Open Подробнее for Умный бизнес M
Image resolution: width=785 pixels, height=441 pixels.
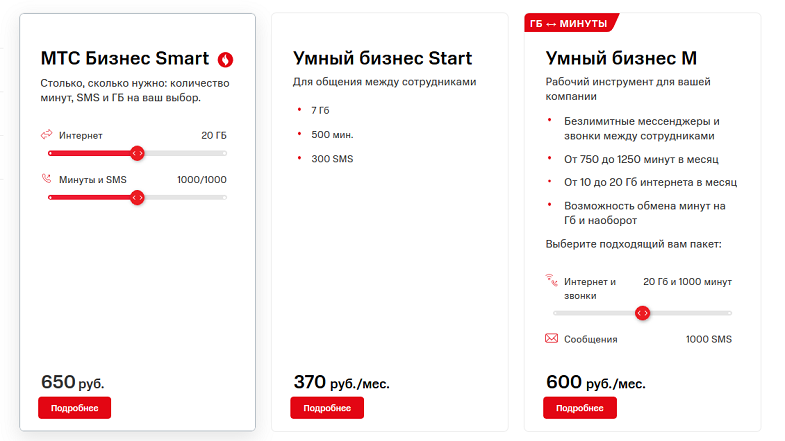tap(580, 408)
